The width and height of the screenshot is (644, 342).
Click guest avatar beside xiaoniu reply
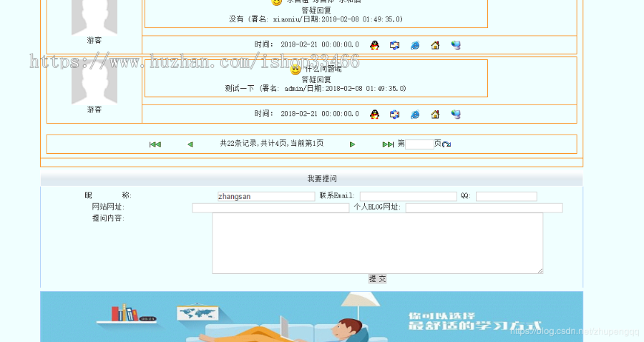(x=94, y=18)
